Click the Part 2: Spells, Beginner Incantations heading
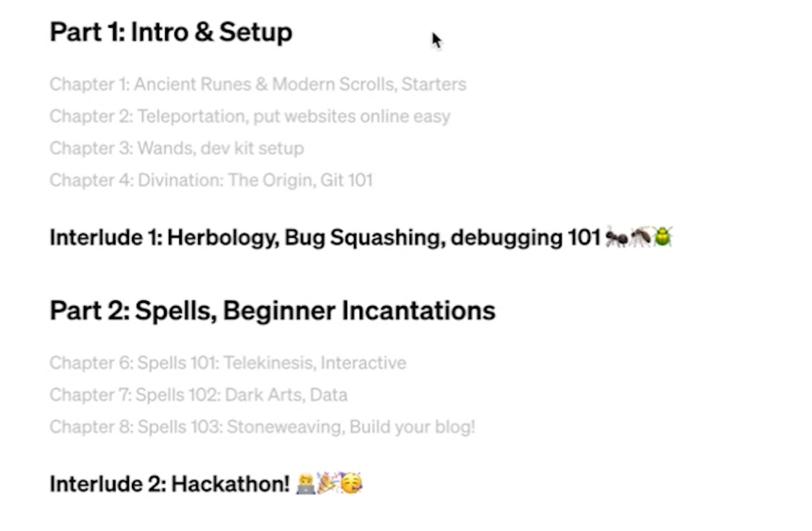This screenshot has width=812, height=531. point(273,310)
